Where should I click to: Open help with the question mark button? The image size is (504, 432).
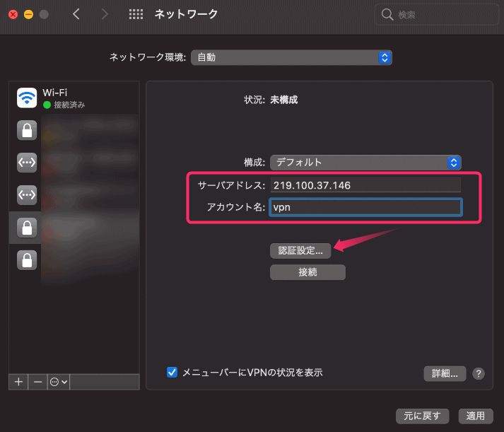click(479, 373)
